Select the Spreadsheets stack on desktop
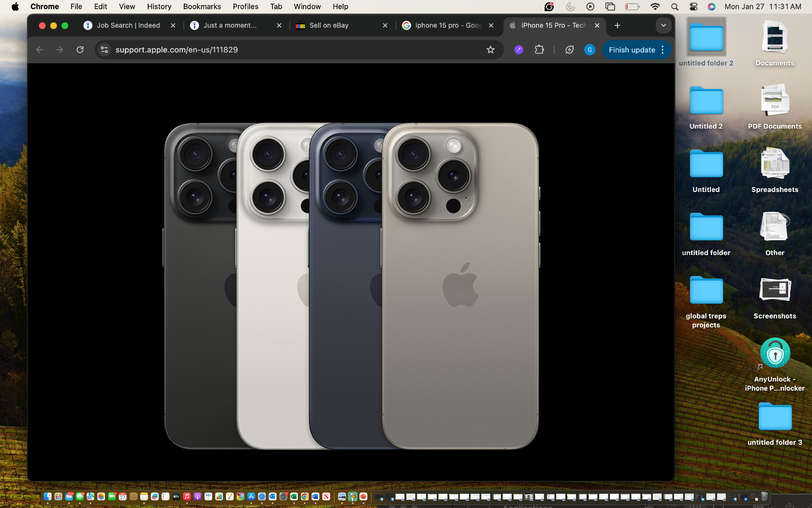The width and height of the screenshot is (812, 508). [x=775, y=170]
